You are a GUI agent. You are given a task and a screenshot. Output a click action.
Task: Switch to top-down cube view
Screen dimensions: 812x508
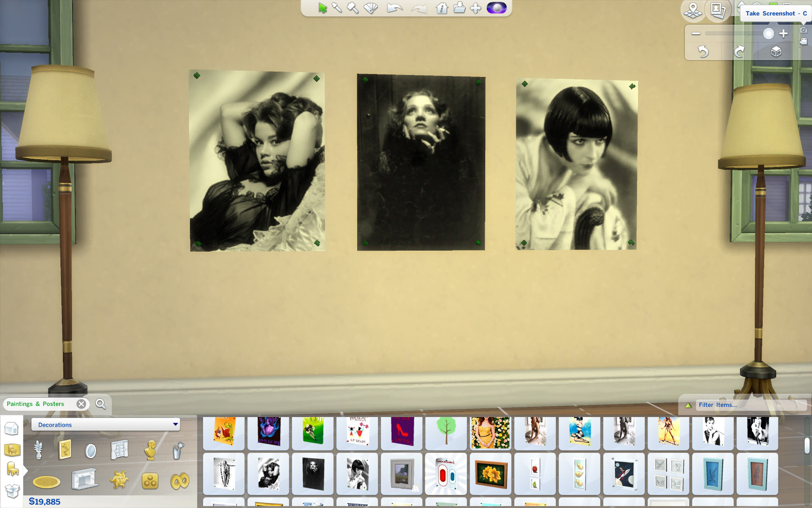(x=776, y=51)
